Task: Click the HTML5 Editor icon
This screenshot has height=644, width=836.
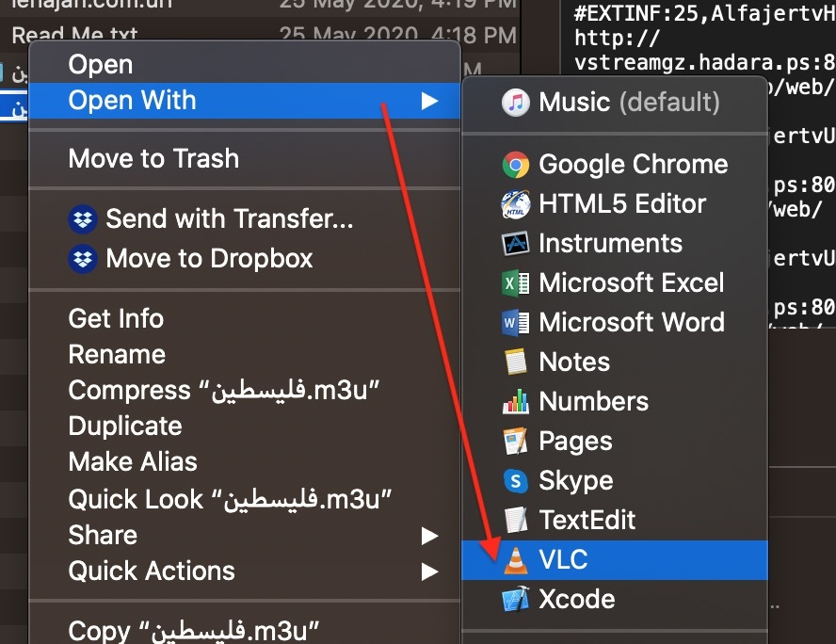Action: pyautogui.click(x=515, y=204)
